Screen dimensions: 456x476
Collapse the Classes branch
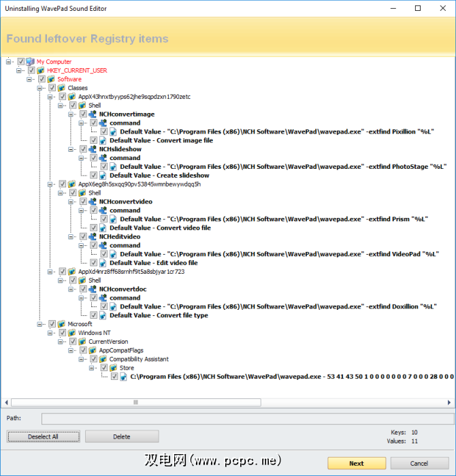39,88
